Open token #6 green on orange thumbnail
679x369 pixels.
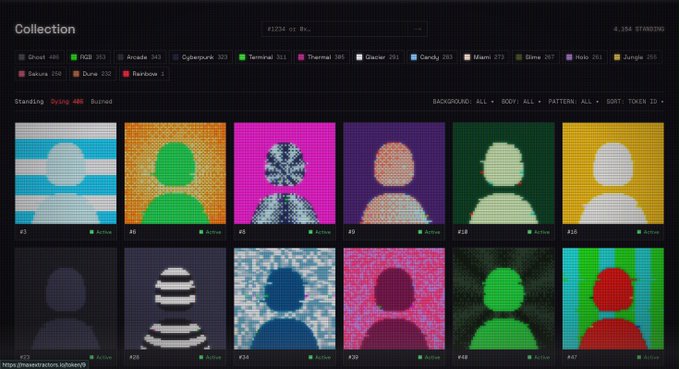[175, 173]
